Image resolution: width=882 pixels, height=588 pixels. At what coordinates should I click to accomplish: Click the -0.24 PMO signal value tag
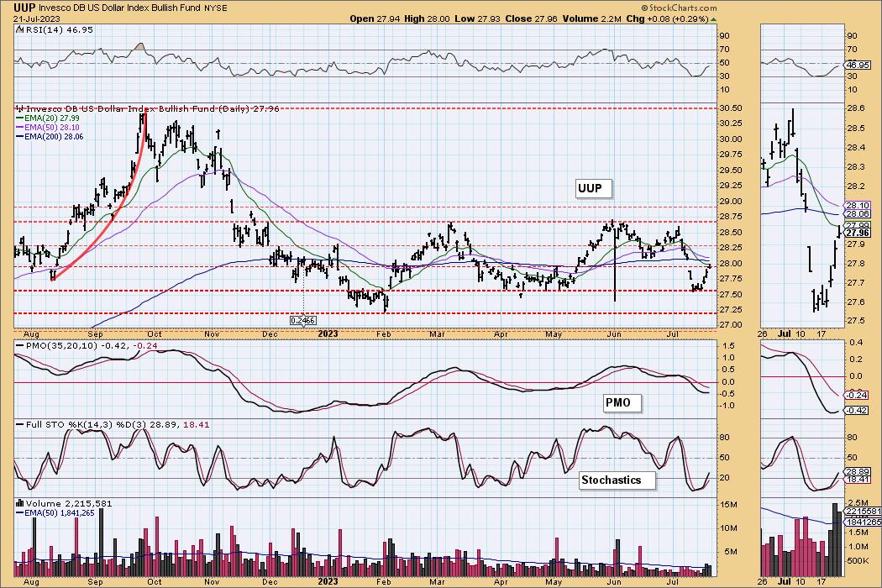click(x=857, y=395)
